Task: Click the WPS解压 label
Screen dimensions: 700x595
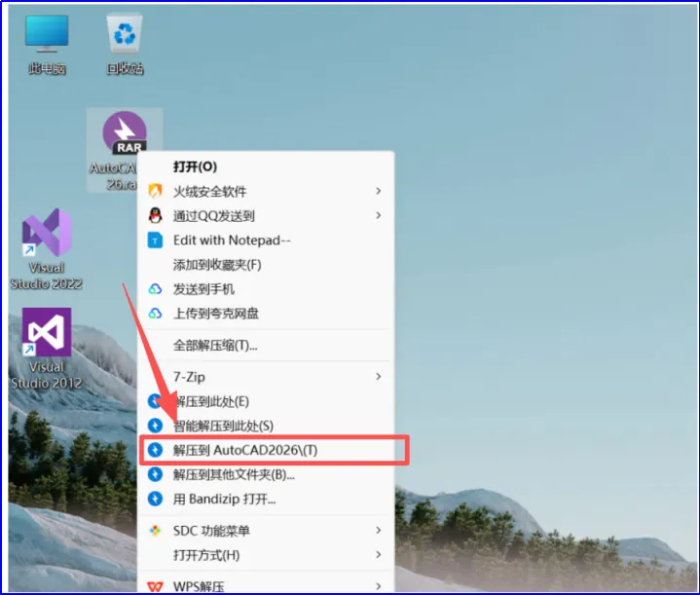Action: pos(199,586)
